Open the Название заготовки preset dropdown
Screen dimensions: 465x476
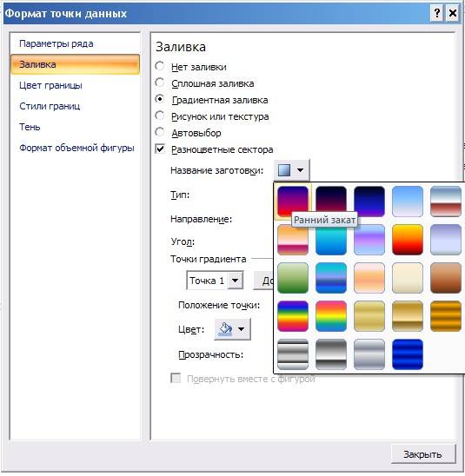click(x=292, y=170)
